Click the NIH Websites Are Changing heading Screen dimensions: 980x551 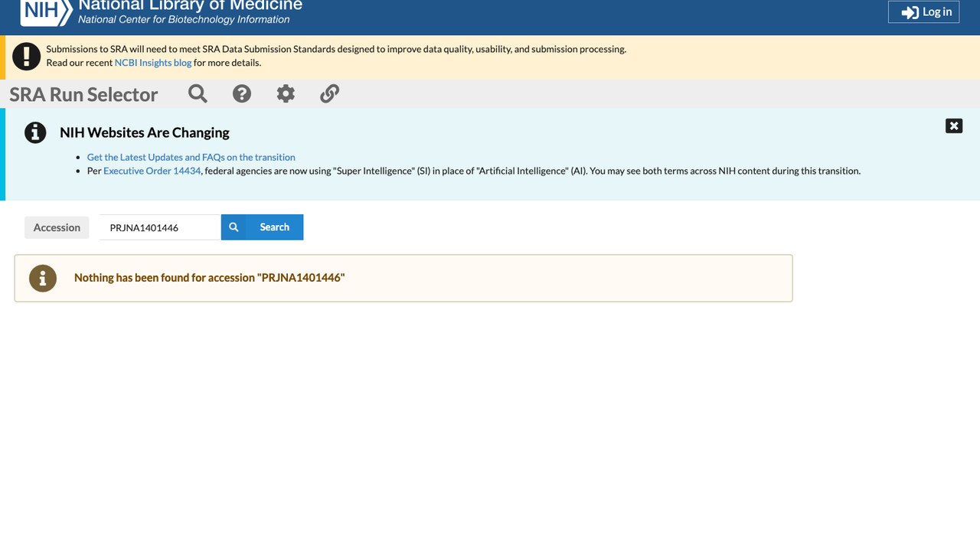145,132
